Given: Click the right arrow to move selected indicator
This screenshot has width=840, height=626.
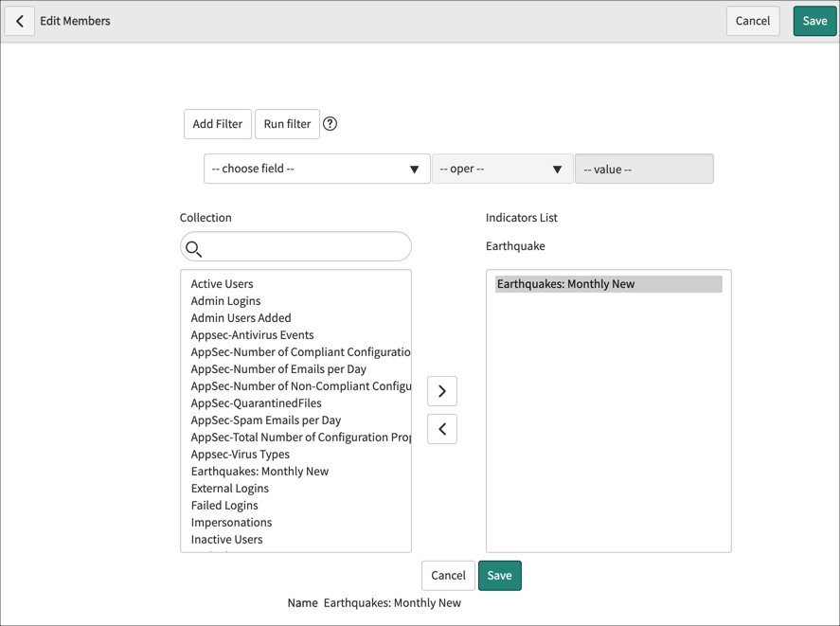Looking at the screenshot, I should point(441,390).
